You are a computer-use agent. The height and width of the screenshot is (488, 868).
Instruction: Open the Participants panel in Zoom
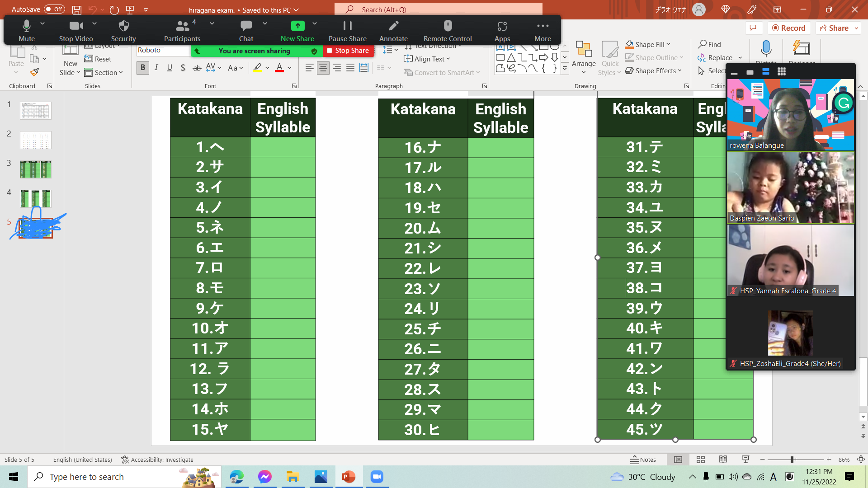(182, 30)
